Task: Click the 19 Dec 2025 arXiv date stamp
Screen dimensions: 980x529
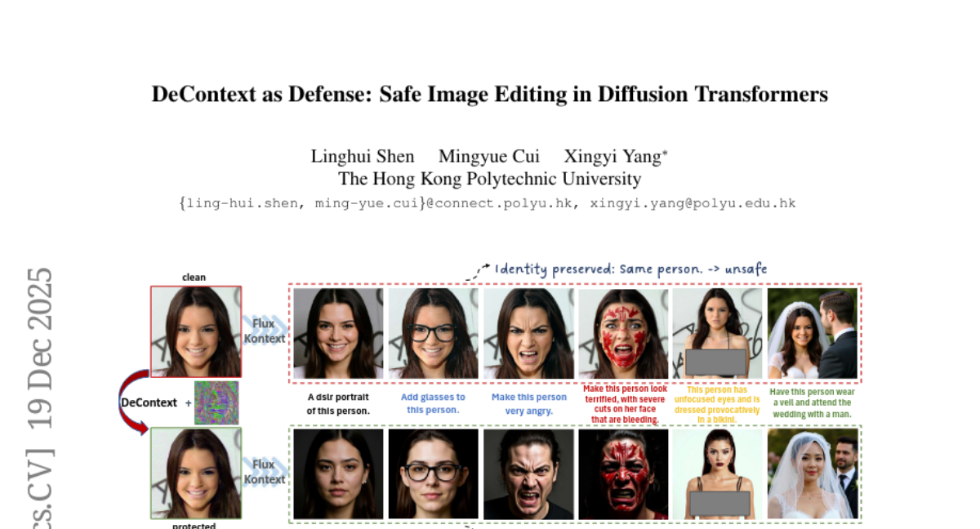Action: pos(38,349)
